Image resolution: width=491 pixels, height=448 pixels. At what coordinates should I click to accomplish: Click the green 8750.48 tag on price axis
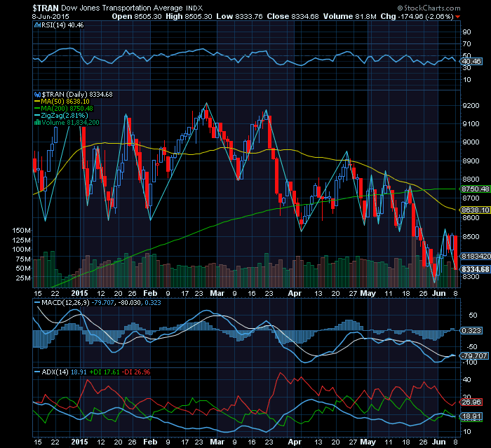tap(475, 189)
